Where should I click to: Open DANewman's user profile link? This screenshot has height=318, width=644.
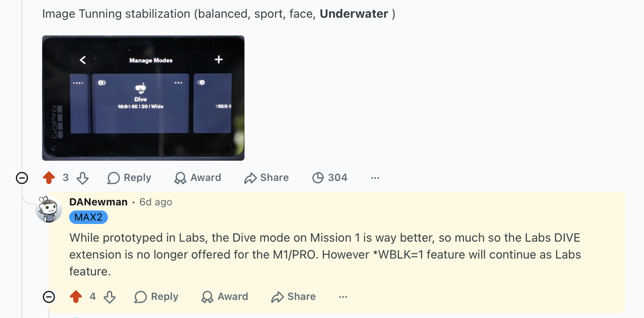99,202
